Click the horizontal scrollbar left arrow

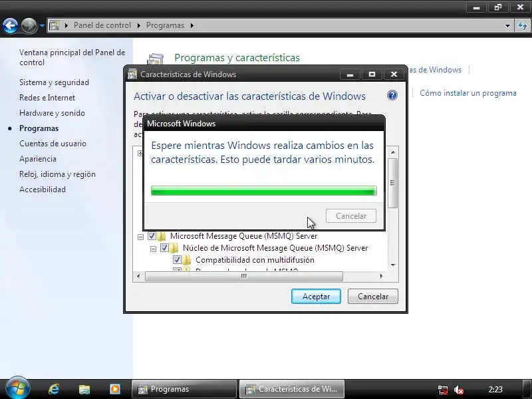click(x=138, y=276)
